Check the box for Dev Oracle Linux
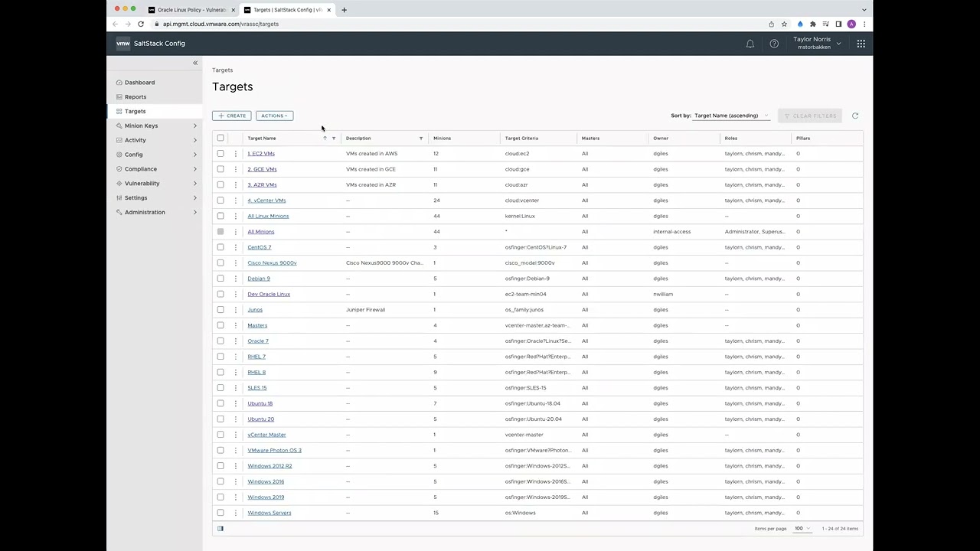Screen dimensions: 980x551 click(220, 294)
